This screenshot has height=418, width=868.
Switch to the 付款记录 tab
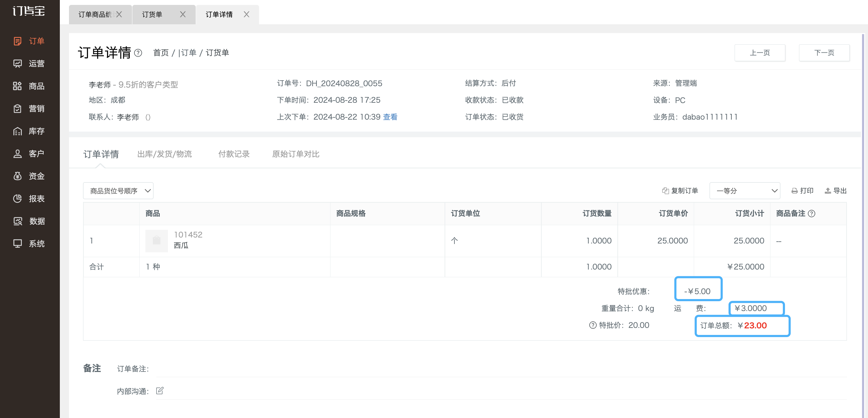tap(234, 154)
